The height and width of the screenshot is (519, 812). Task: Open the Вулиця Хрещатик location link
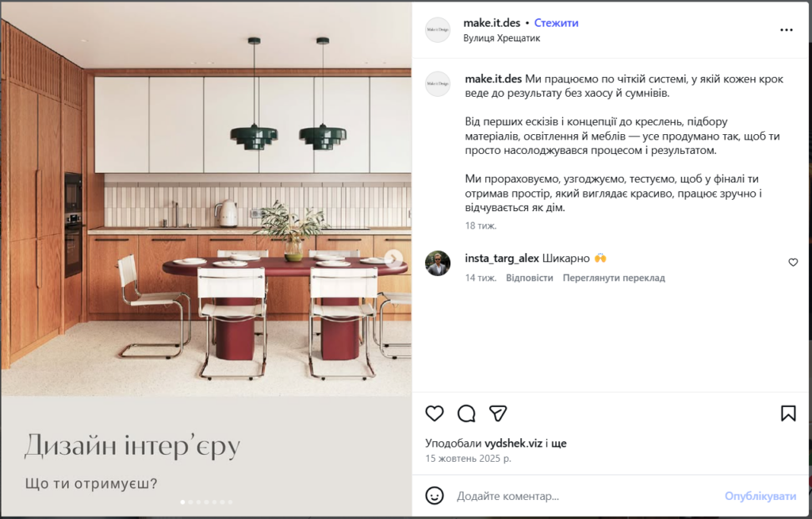(501, 38)
